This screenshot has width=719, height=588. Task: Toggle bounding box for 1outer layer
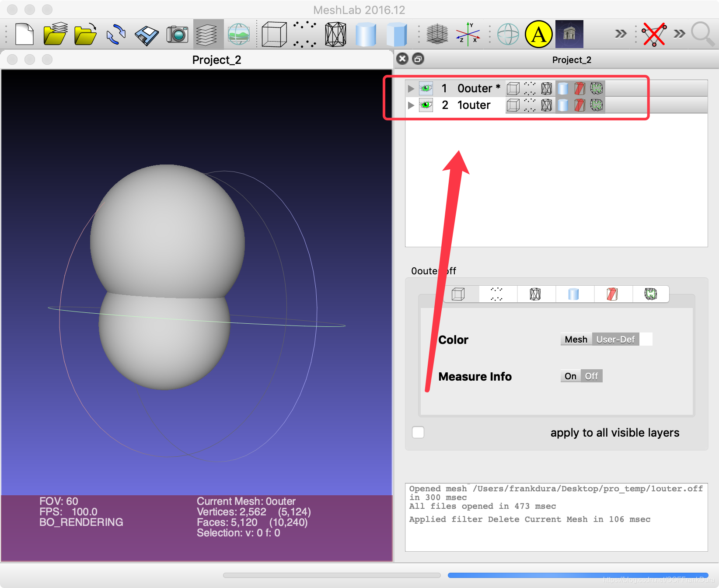tap(513, 105)
